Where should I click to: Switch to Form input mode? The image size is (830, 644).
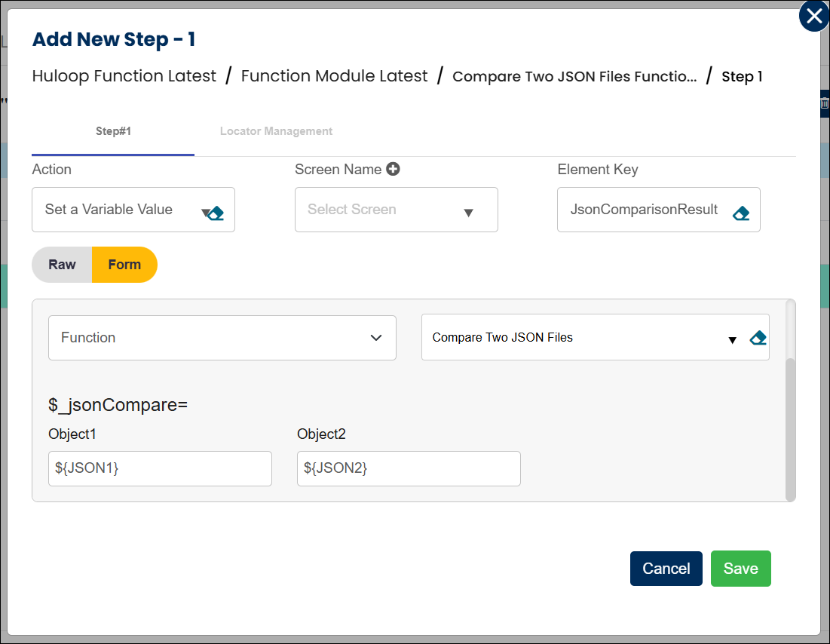(124, 265)
